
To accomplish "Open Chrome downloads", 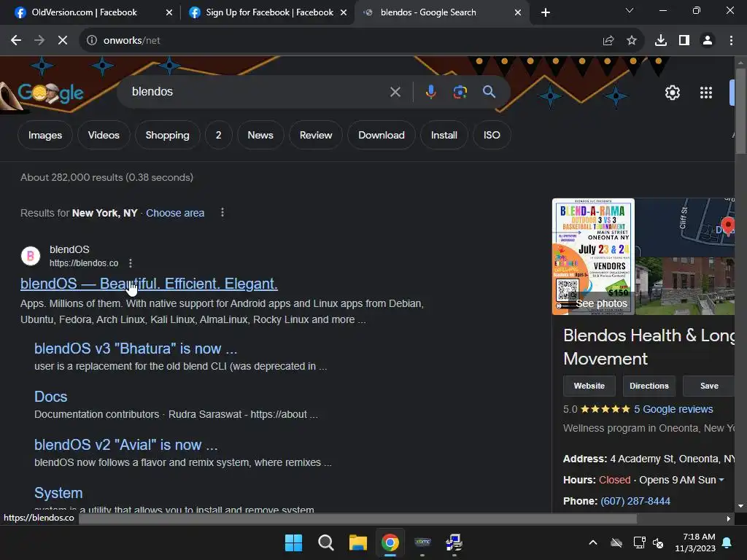I will [x=660, y=41].
